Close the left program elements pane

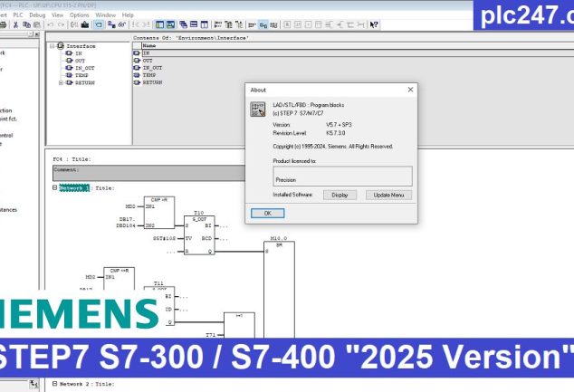coord(37,34)
